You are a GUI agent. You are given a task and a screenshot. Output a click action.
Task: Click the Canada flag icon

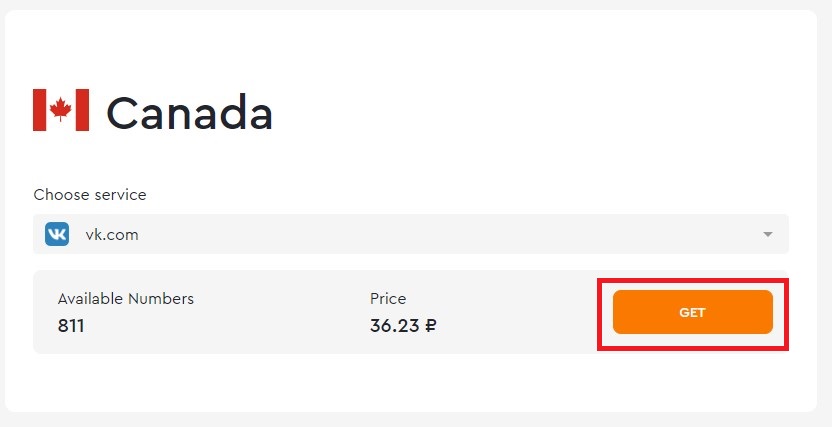(61, 110)
